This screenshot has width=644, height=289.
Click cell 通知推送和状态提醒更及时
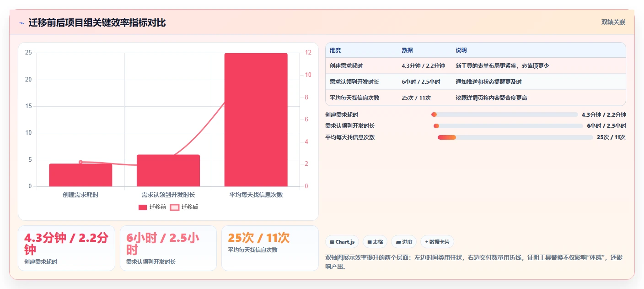tap(488, 82)
